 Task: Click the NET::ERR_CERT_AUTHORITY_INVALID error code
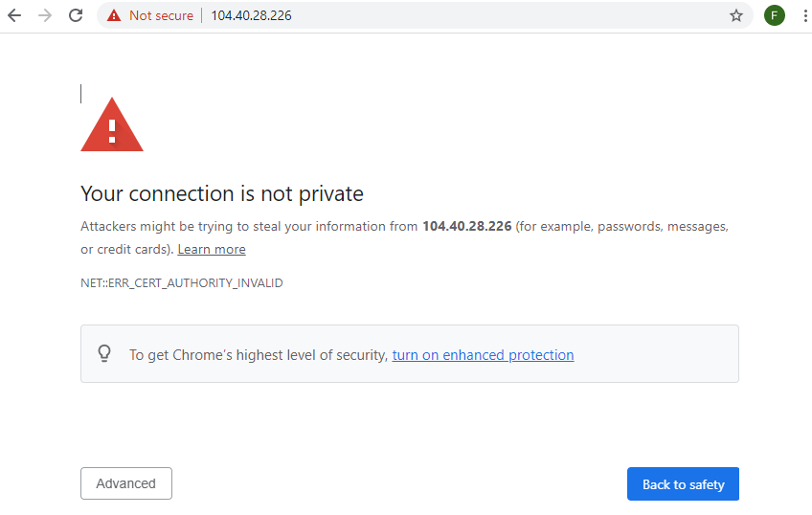click(182, 283)
